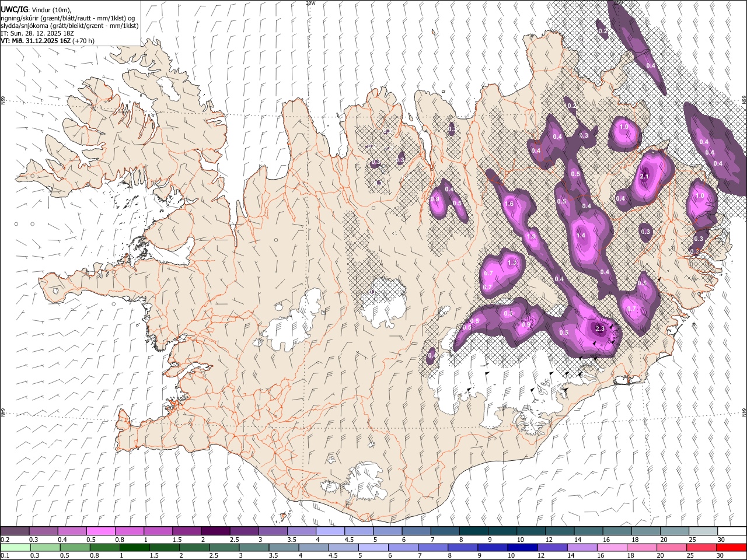This screenshot has width=747, height=560.
Task: Pick the bottom-row light pink swatch starting at 16
Action: coord(612,547)
